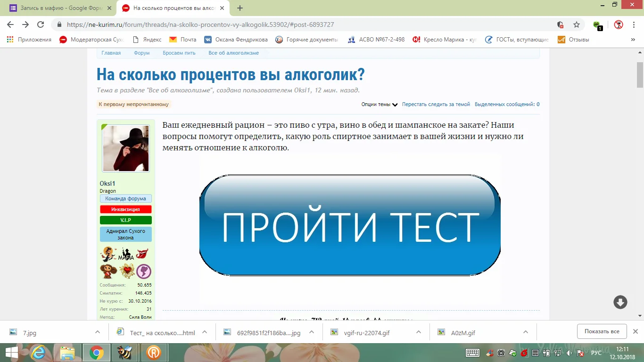Switch to Chrome in the taskbar
Screen dimensions: 644x362
(97, 353)
